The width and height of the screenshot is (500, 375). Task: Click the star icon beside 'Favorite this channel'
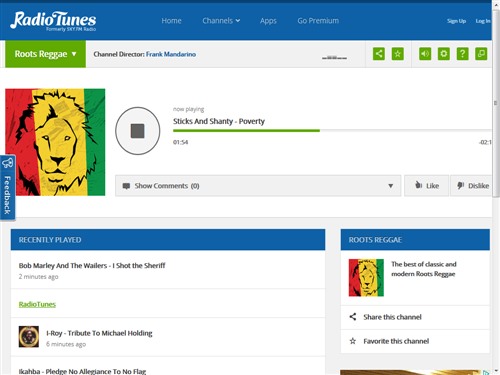coord(353,341)
